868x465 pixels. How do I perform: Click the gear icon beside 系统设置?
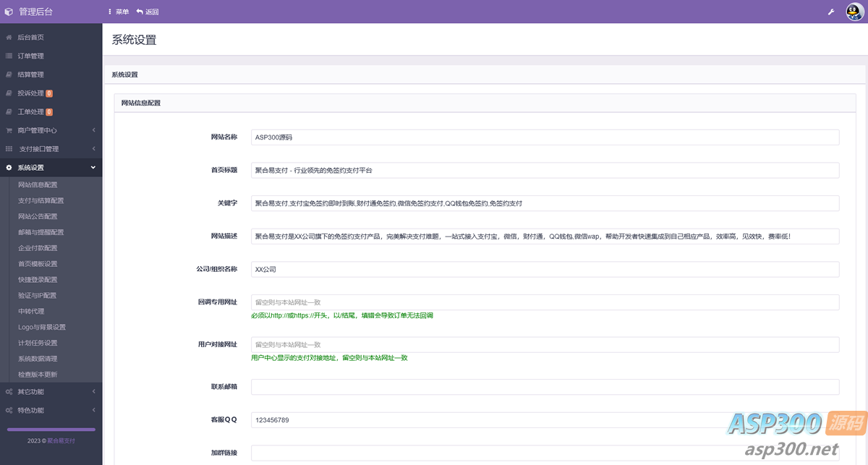pos(9,168)
